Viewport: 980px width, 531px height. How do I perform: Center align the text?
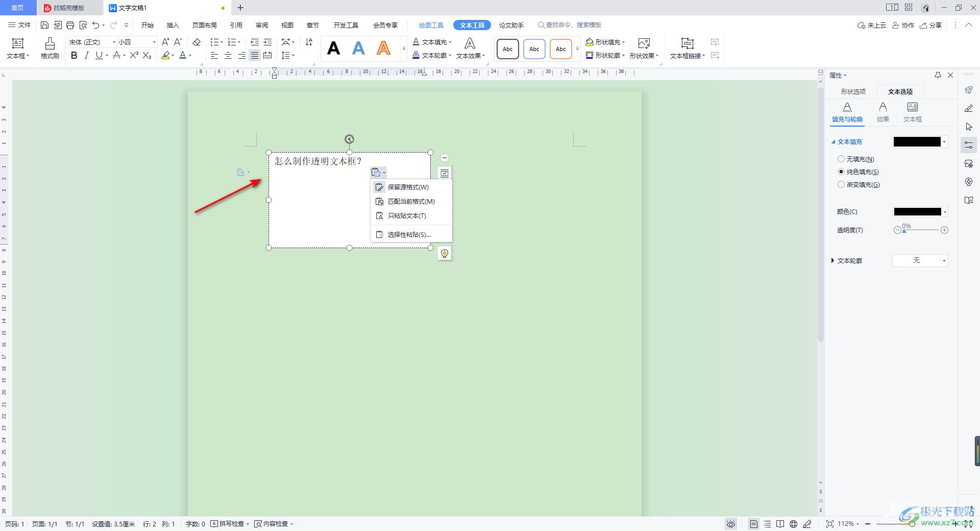[x=228, y=55]
